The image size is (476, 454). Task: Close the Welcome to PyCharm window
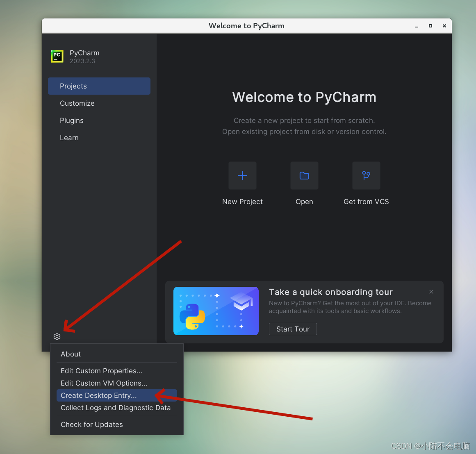tap(444, 26)
